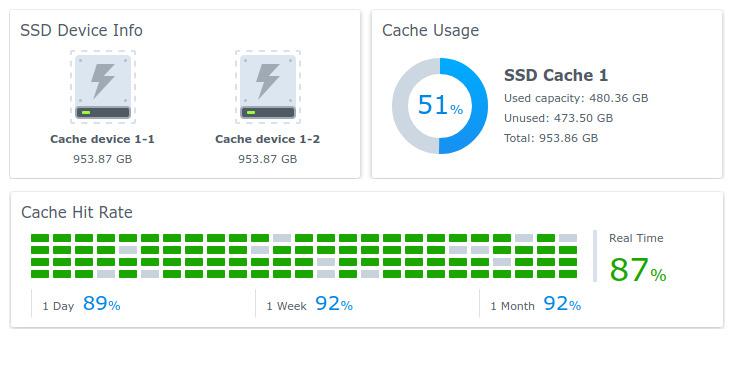The width and height of the screenshot is (751, 379).
Task: Click the Cache device 1-2 label
Action: (268, 139)
